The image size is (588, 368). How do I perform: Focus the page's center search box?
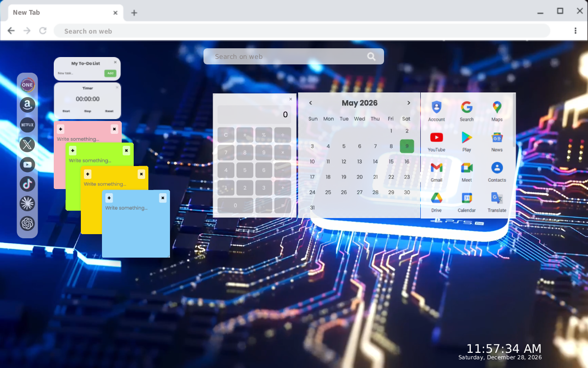tap(294, 57)
